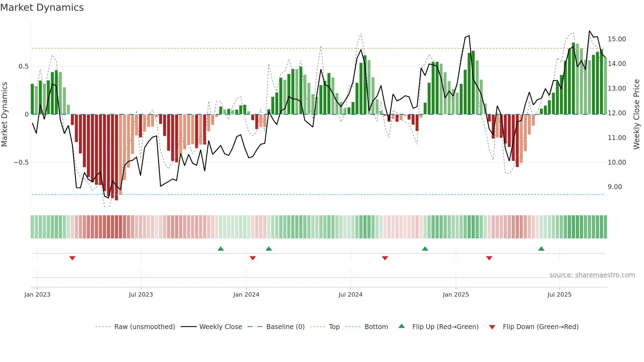Click the Jul 2024 axis label

pyautogui.click(x=350, y=294)
